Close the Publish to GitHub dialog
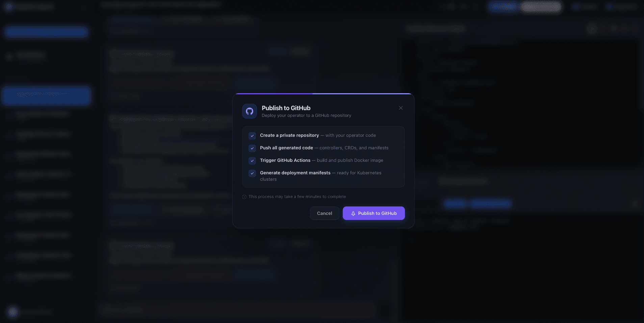Image resolution: width=644 pixels, height=323 pixels. click(401, 108)
